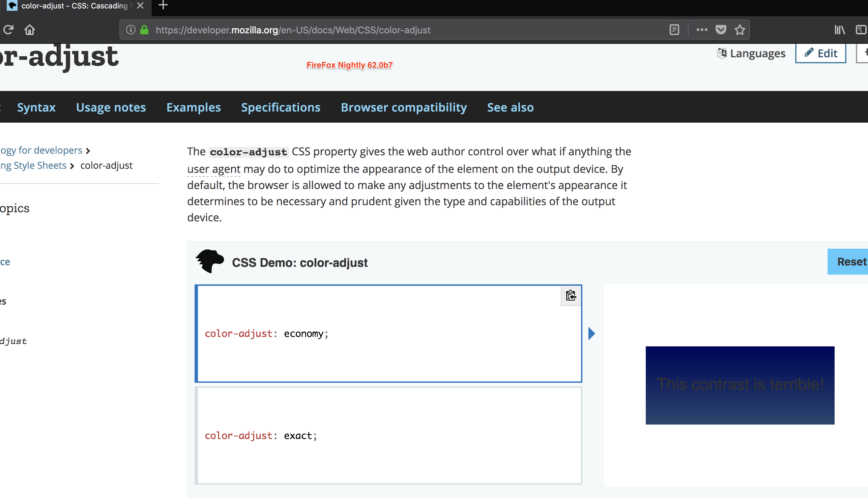Screen dimensions: 868x498
Task: Switch to the Browser compatibility section
Action: click(404, 107)
